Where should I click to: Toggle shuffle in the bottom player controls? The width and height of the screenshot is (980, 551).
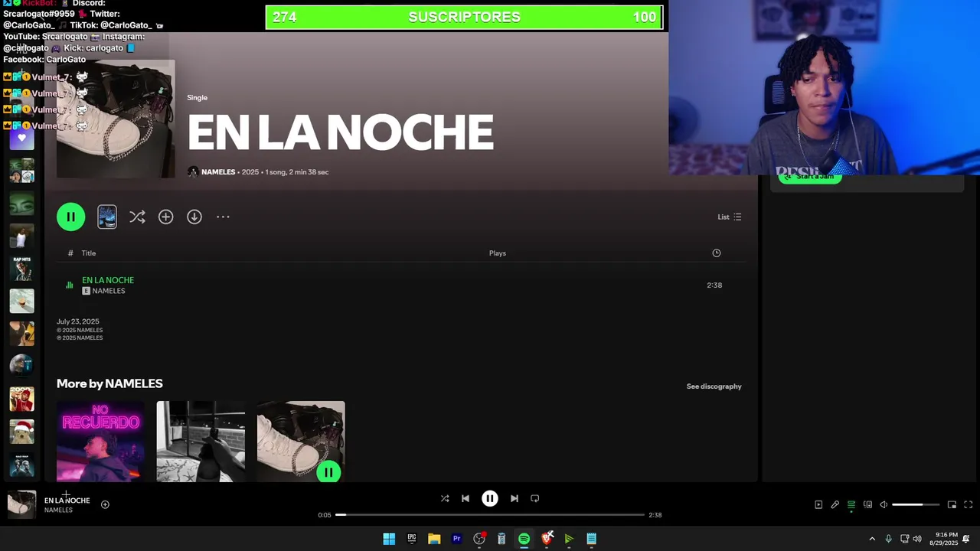click(x=445, y=498)
